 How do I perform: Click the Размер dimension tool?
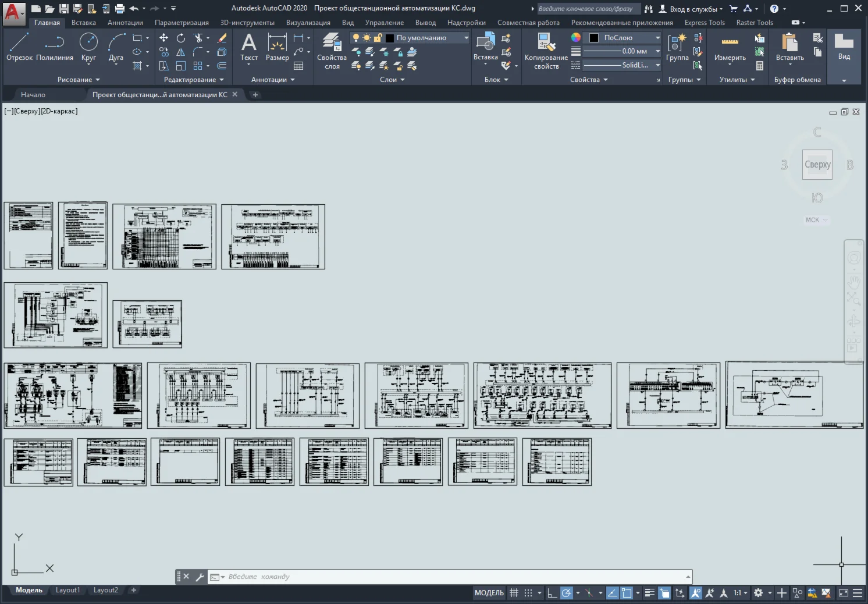(277, 47)
